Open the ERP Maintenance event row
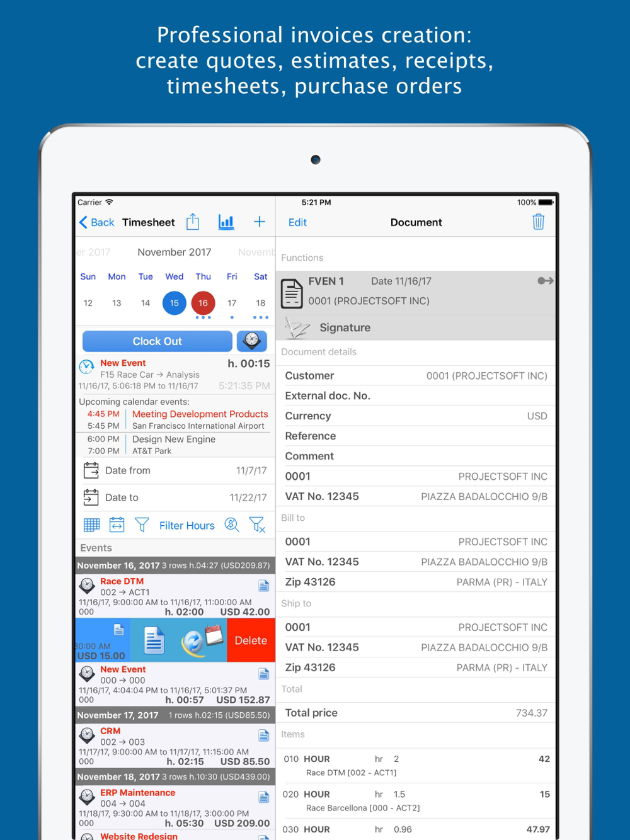Image resolution: width=630 pixels, height=840 pixels. 175,807
